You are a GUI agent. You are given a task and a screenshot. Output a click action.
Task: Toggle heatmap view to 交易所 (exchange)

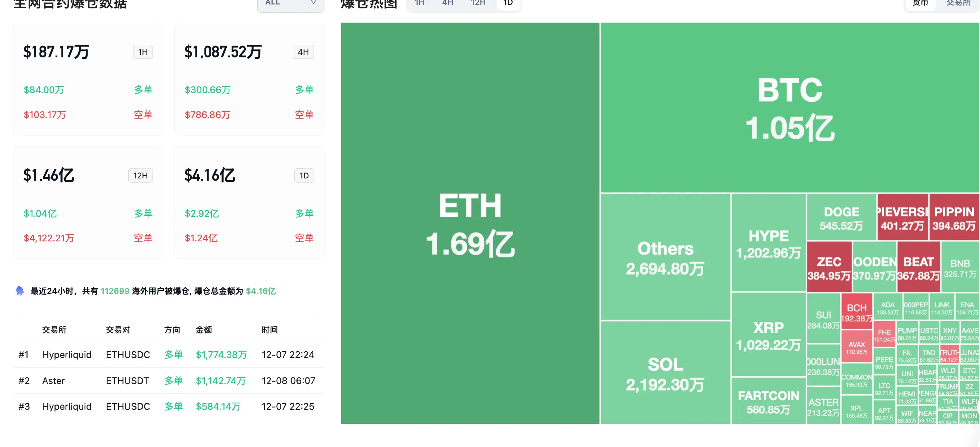pyautogui.click(x=958, y=3)
